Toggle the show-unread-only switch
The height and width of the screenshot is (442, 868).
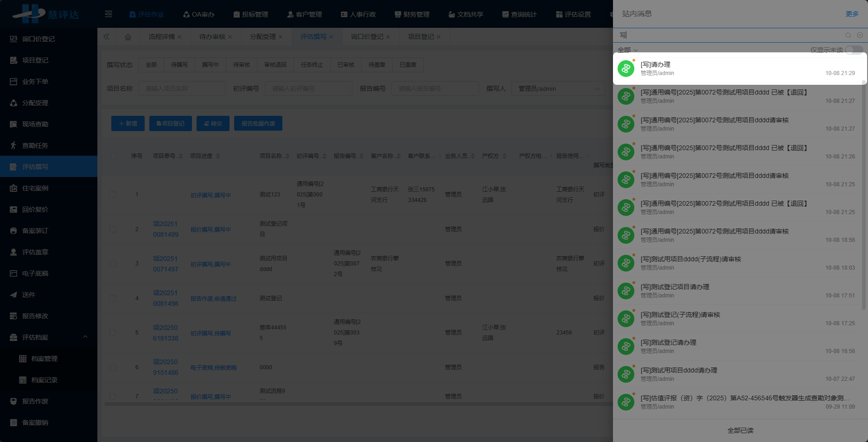pyautogui.click(x=854, y=50)
